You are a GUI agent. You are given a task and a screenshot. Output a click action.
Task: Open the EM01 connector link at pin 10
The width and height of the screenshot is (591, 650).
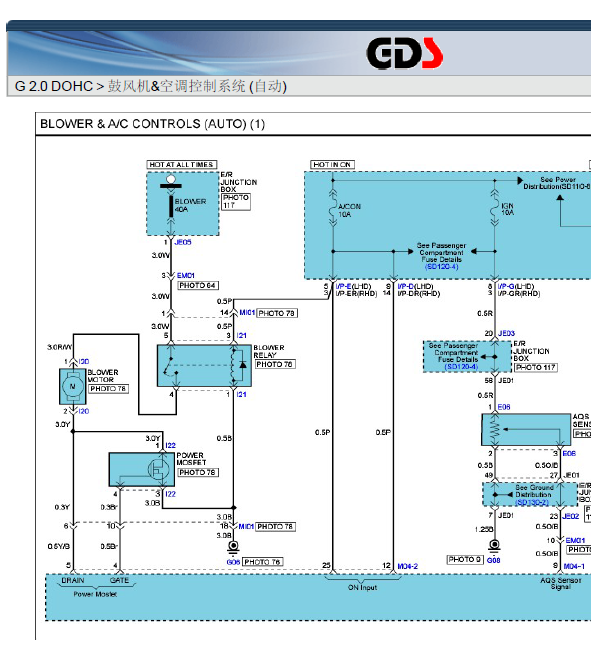575,540
